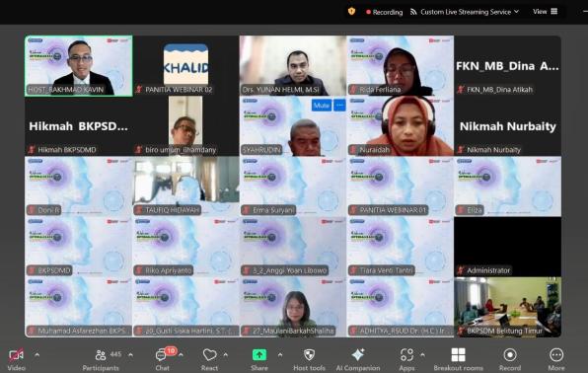This screenshot has width=588, height=373.
Task: Toggle the Video camera on
Action: [x=16, y=354]
